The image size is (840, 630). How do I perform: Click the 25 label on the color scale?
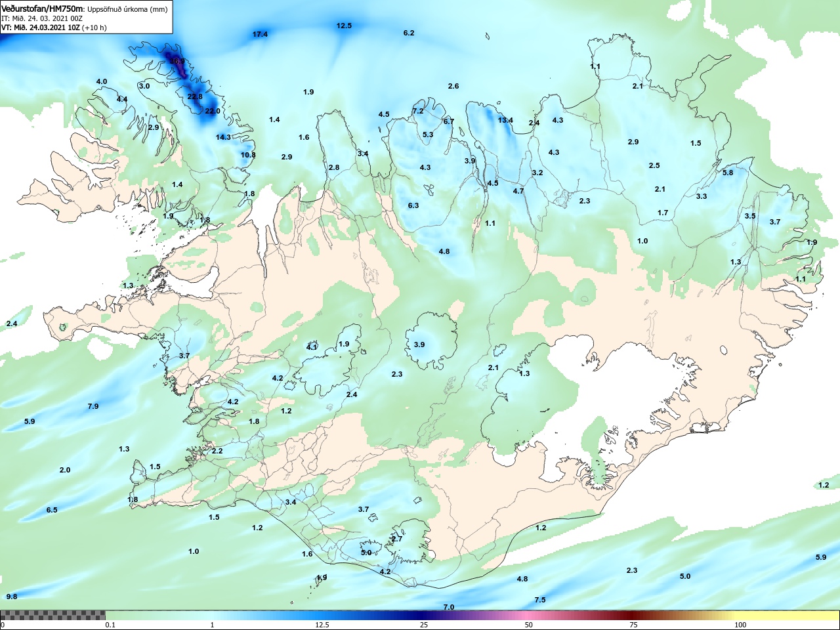point(425,625)
